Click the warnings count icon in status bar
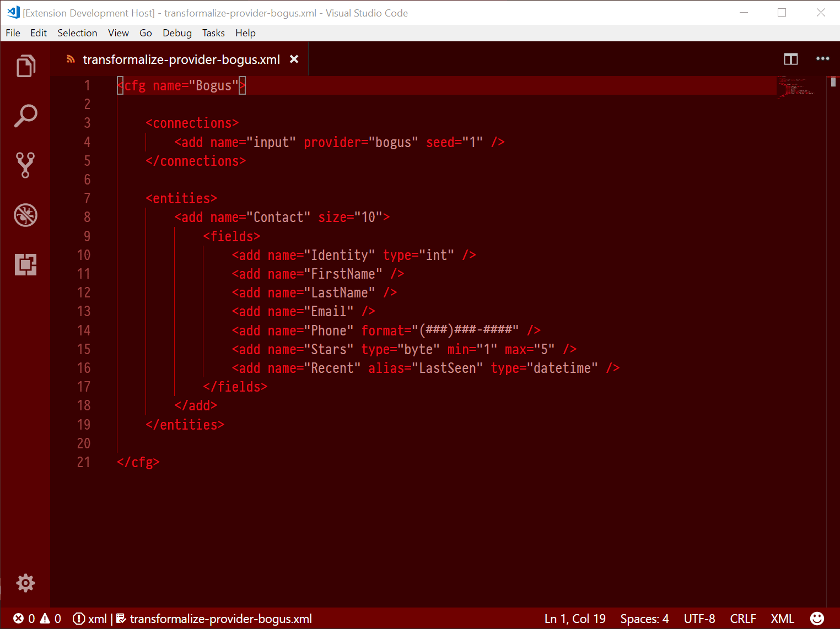Viewport: 840px width, 629px height. click(x=45, y=619)
